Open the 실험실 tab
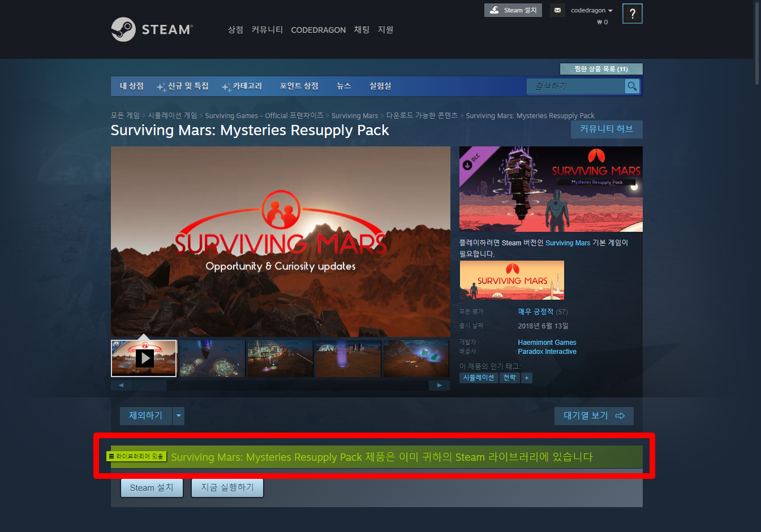 point(380,86)
